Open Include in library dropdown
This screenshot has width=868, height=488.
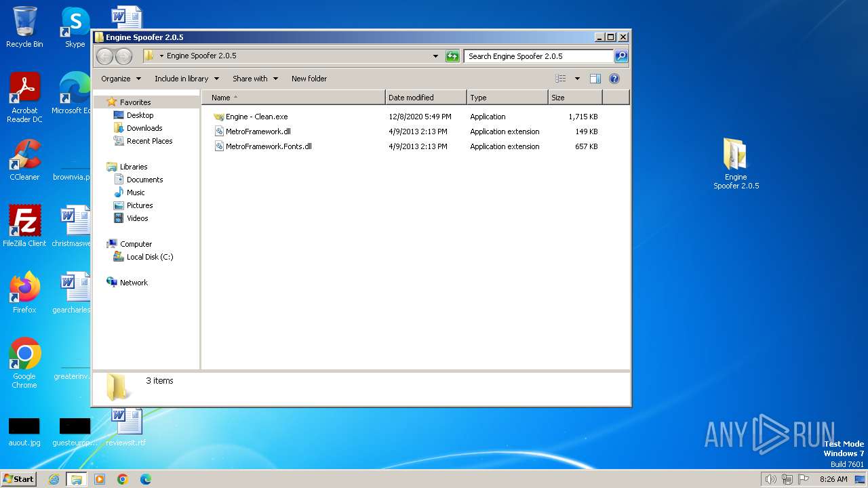pos(186,79)
